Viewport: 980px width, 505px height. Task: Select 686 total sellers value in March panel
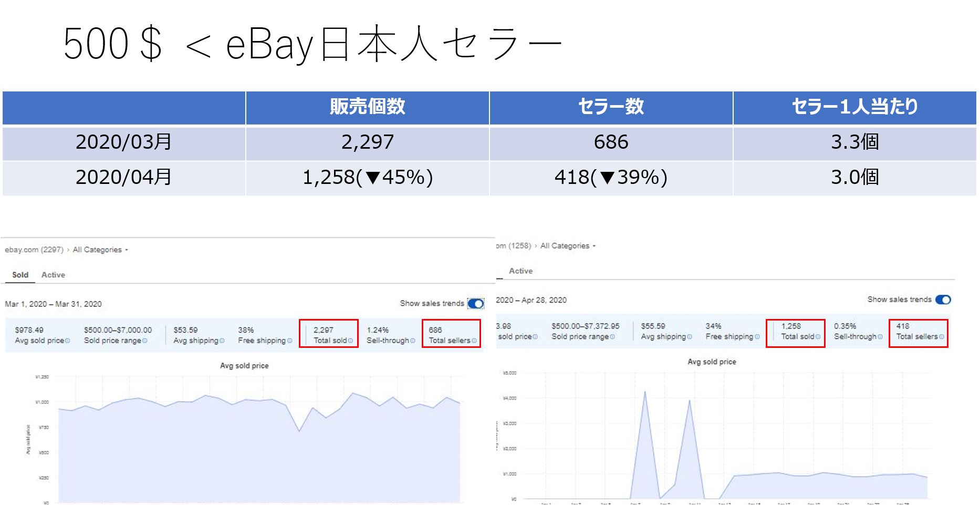(435, 330)
